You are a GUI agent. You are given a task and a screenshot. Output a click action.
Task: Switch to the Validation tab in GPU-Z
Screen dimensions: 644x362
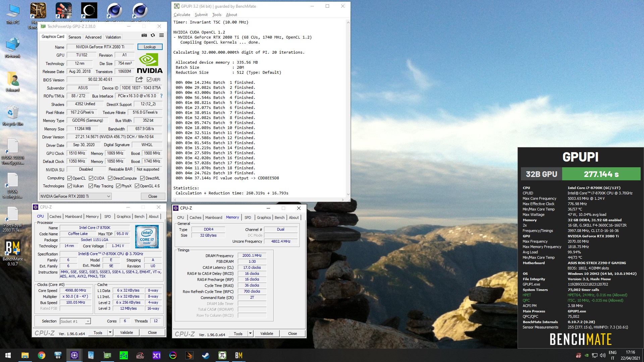(x=113, y=37)
